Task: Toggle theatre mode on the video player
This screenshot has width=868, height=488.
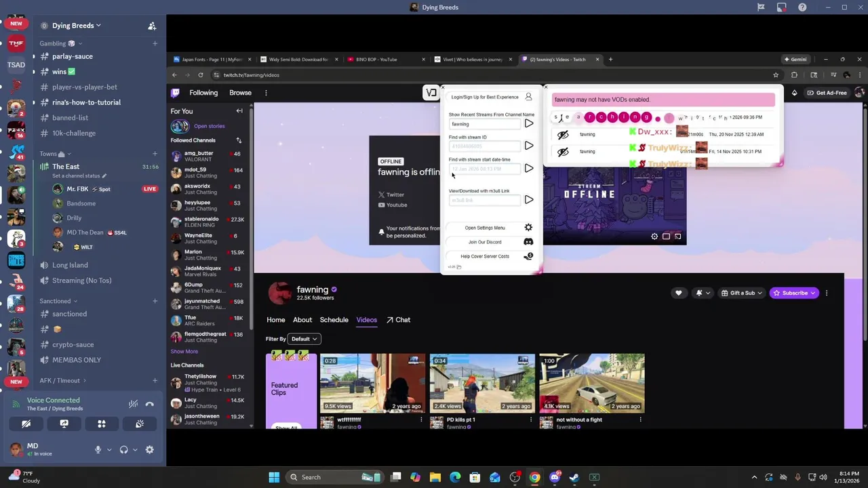Action: click(x=666, y=237)
